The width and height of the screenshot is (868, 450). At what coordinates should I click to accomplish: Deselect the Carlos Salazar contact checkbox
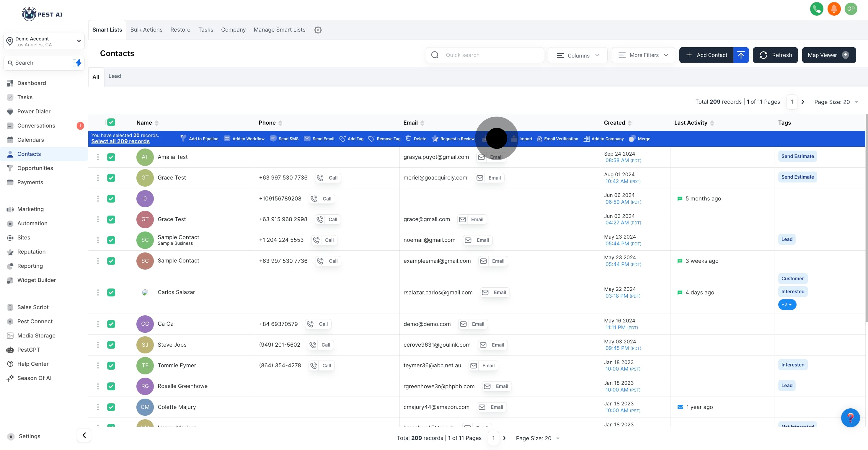111,292
